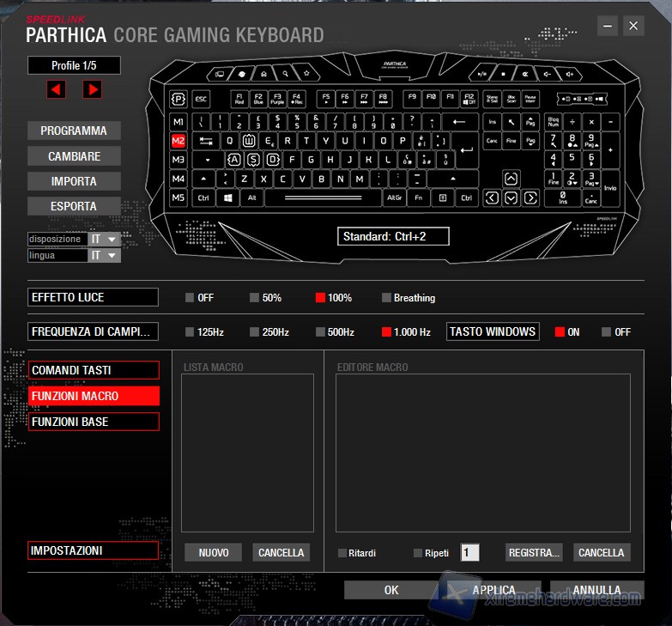Click the home shortcut key on keyboard
The height and width of the screenshot is (626, 672).
click(263, 74)
